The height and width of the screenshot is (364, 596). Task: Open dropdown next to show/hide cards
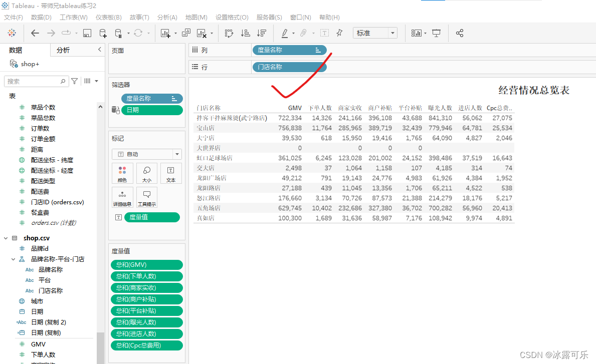[426, 34]
